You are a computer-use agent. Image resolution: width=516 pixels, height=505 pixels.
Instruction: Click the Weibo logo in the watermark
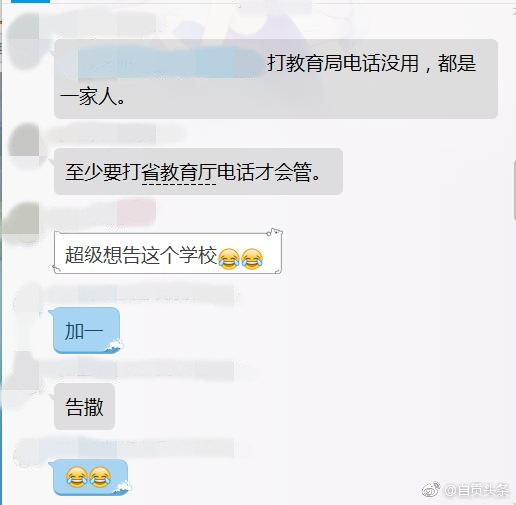[x=431, y=489]
